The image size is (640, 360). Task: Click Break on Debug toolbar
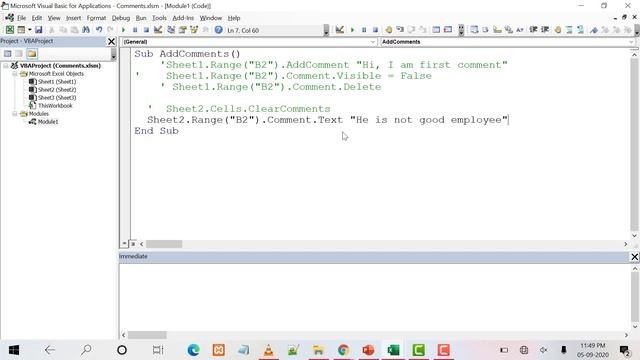coord(364,29)
